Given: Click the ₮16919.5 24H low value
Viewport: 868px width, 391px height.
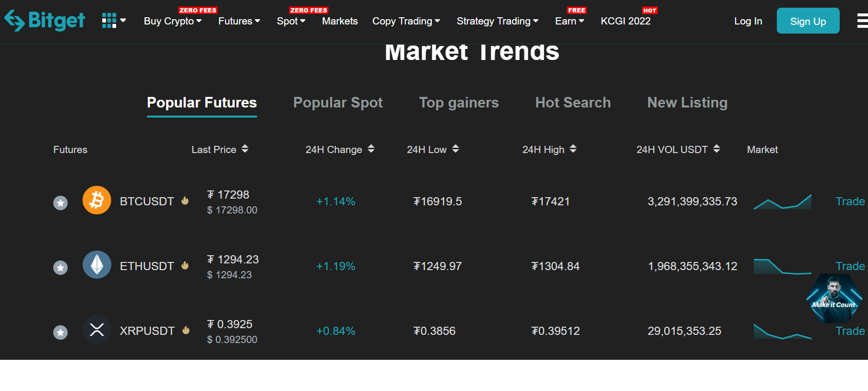Looking at the screenshot, I should click(438, 201).
